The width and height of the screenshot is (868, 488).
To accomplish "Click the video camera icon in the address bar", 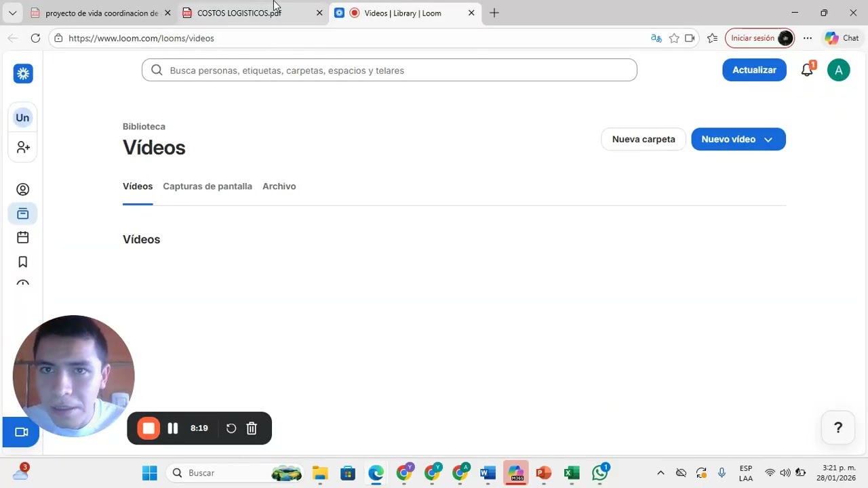I will pyautogui.click(x=690, y=38).
